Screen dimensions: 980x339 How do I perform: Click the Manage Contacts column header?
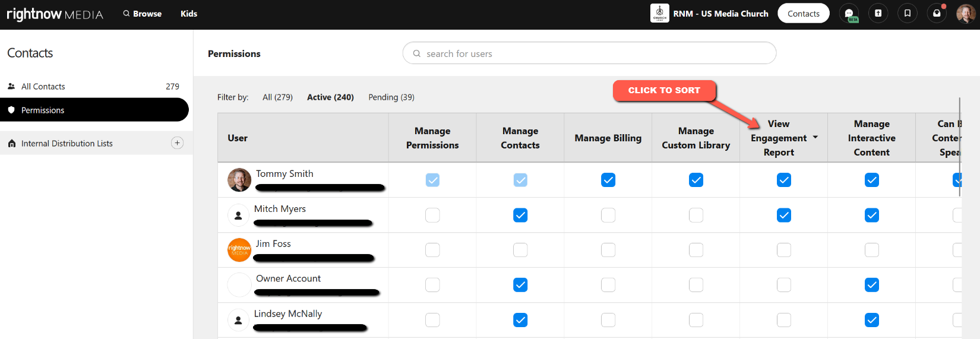[x=520, y=138]
